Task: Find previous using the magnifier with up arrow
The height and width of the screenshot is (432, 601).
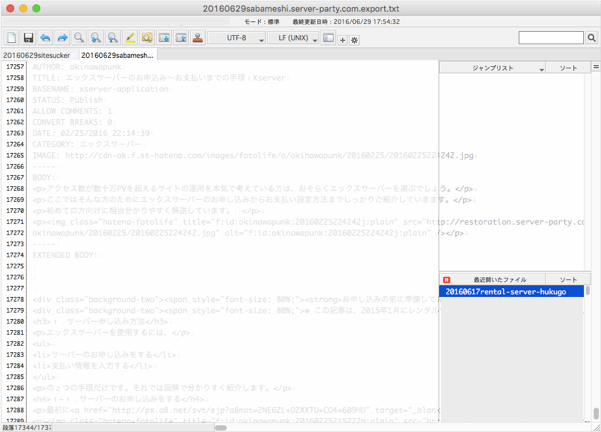Action: pyautogui.click(x=113, y=38)
